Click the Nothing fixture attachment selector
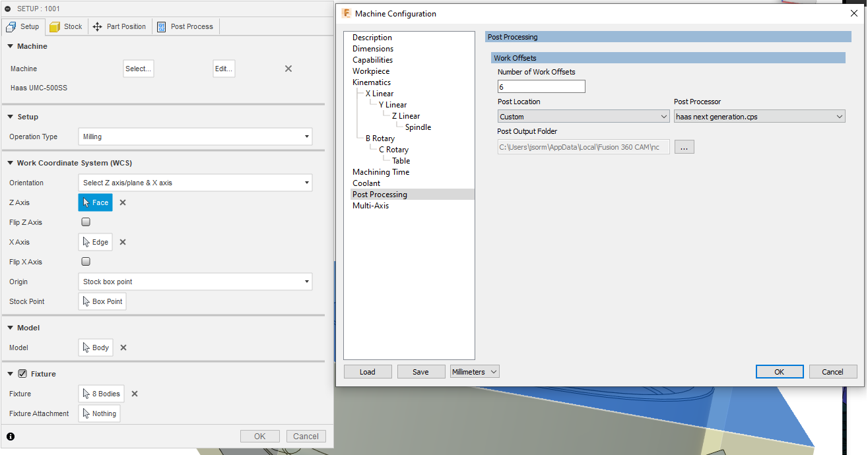The image size is (868, 455). pyautogui.click(x=99, y=413)
